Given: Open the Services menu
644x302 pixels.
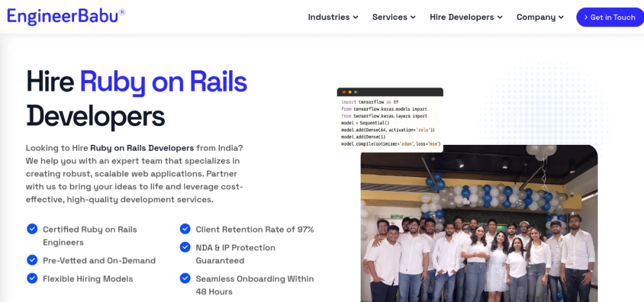Looking at the screenshot, I should click(394, 17).
